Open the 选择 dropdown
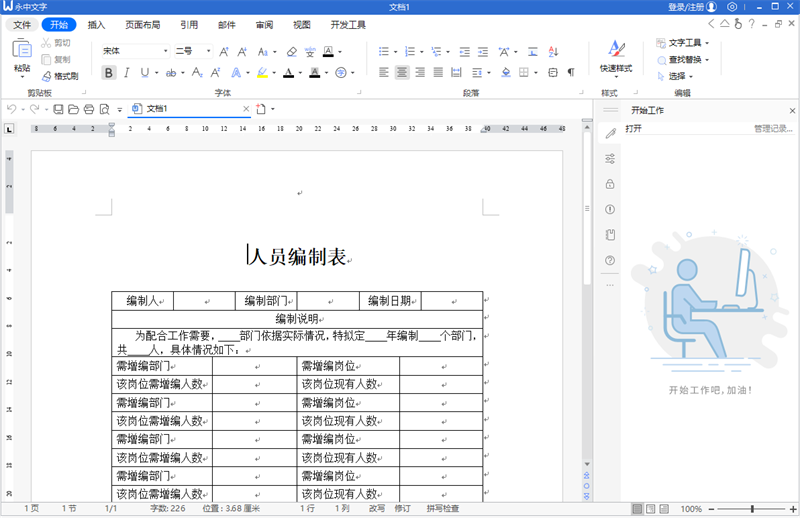Viewport: 800px width, 518px height. click(675, 76)
